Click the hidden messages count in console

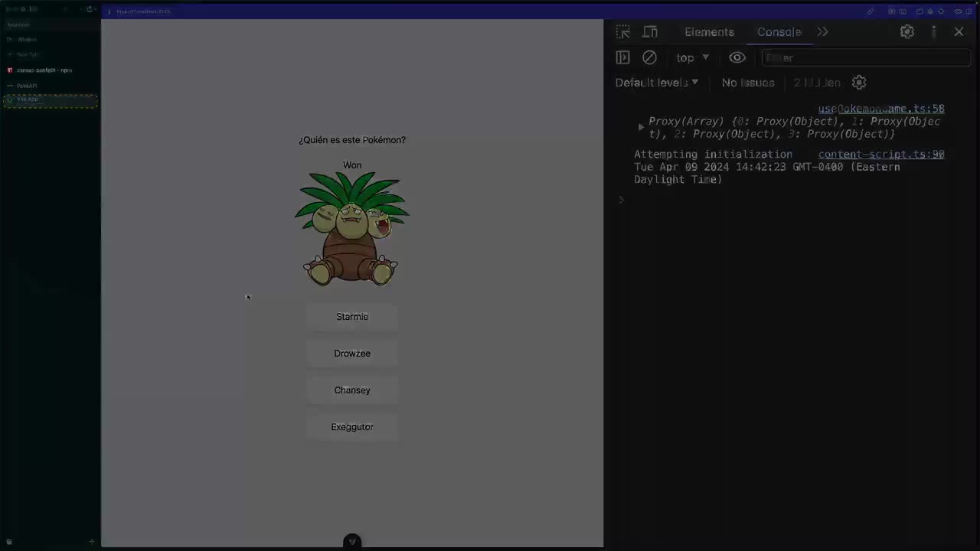[817, 83]
